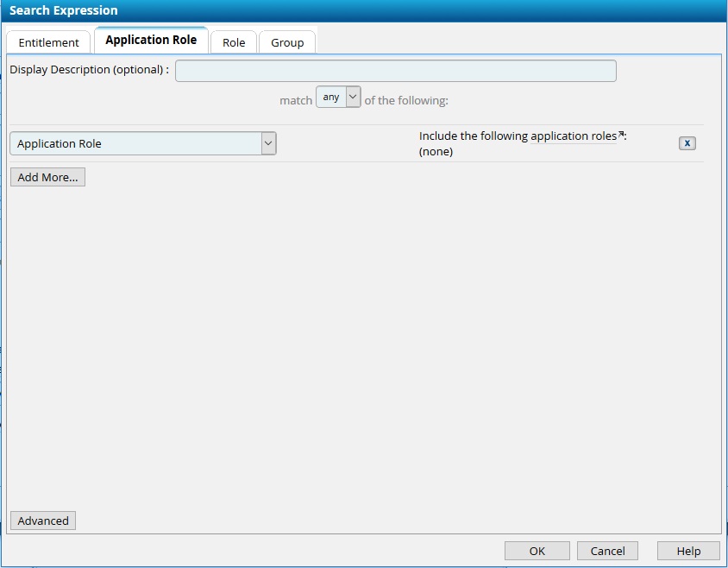Screen dimensions: 728x568
Task: Select the Application Role tab
Action: click(151, 40)
